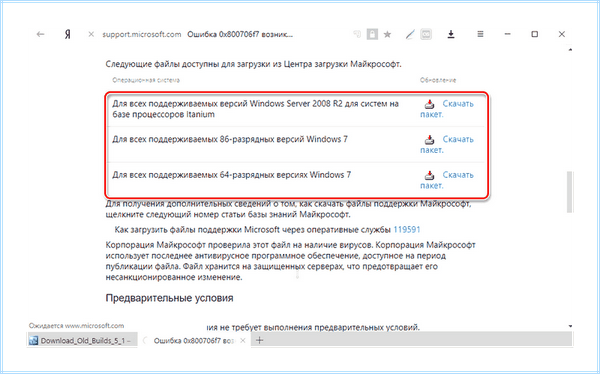The width and height of the screenshot is (600, 374).
Task: Click the support.microsoft.com address field
Action: (142, 34)
